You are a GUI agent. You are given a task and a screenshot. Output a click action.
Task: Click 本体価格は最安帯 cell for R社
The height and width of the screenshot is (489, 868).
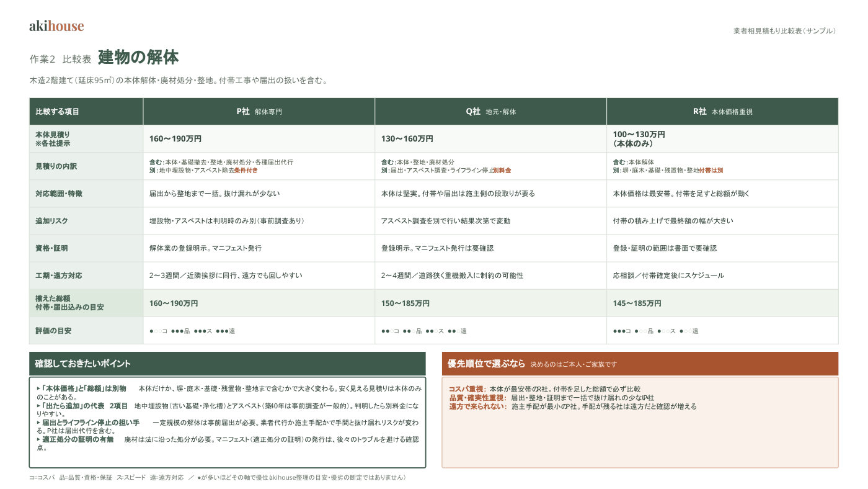pos(722,194)
